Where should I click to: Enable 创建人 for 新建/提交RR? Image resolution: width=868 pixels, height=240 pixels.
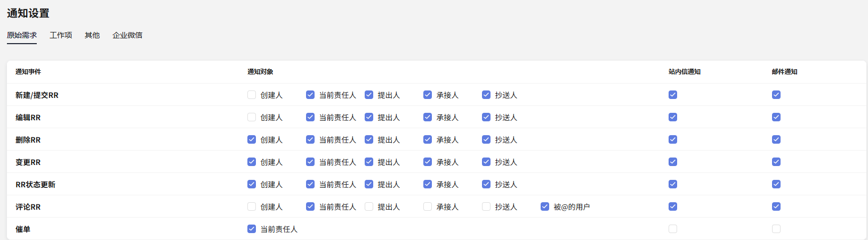[252, 95]
